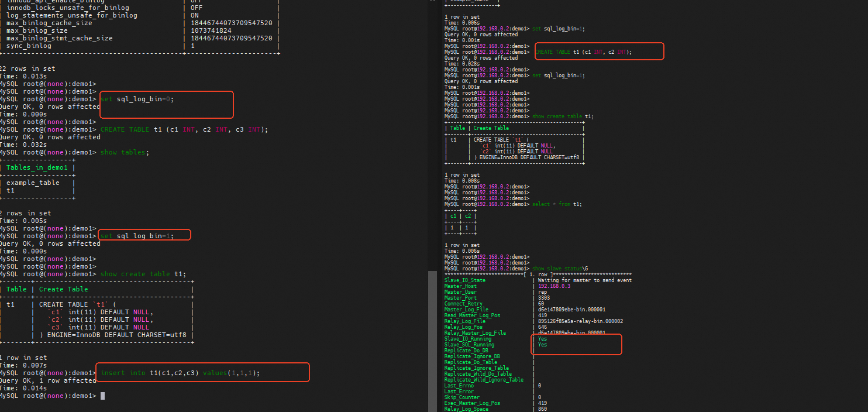This screenshot has height=412, width=868.
Task: Click the 'Slave_IO_State' field name
Action: click(465, 280)
